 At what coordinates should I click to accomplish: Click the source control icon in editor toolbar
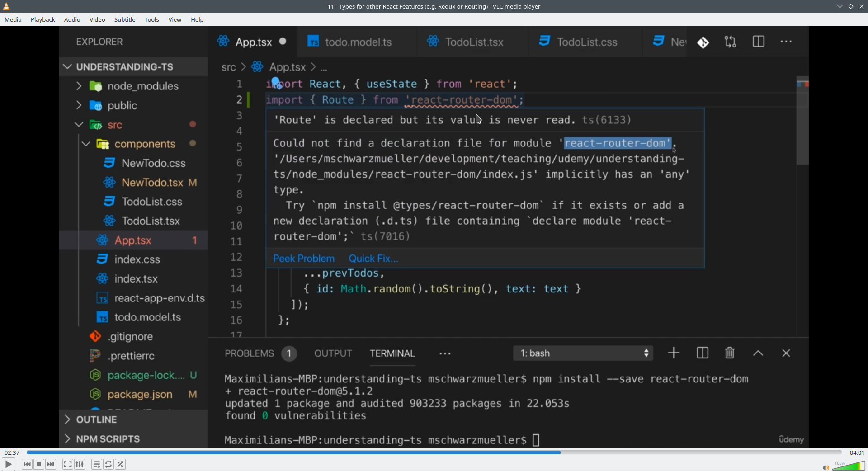tap(703, 42)
